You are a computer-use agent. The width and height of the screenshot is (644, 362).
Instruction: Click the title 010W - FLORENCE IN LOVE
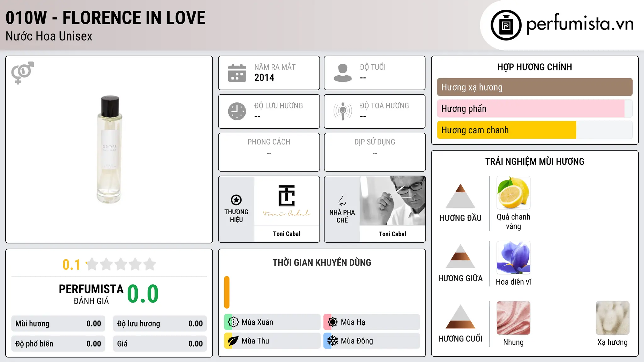coord(106,18)
